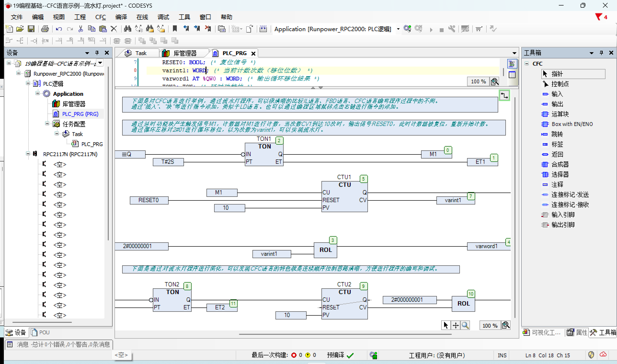This screenshot has width=617, height=364.
Task: Switch declaration editor to textual view
Action: 512,64
